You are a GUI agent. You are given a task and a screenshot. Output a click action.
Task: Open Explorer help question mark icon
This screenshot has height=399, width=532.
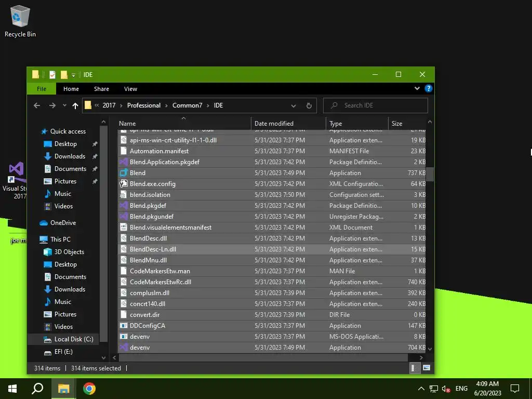coord(428,88)
